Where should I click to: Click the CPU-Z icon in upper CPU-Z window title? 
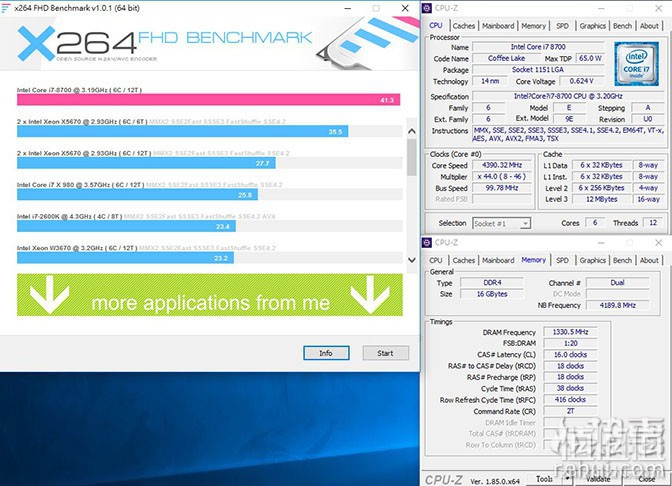(427, 8)
